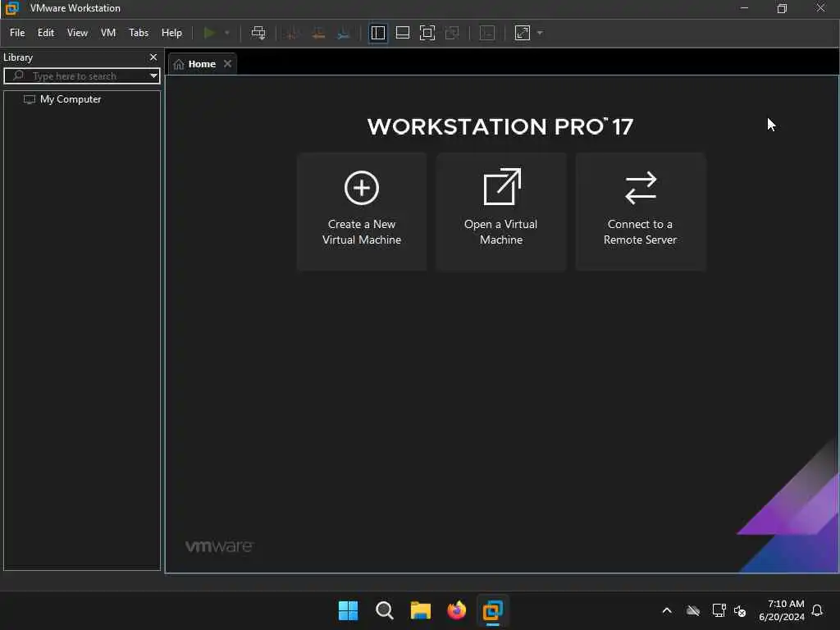Open File Explorer from the taskbar
840x630 pixels.
pos(421,610)
